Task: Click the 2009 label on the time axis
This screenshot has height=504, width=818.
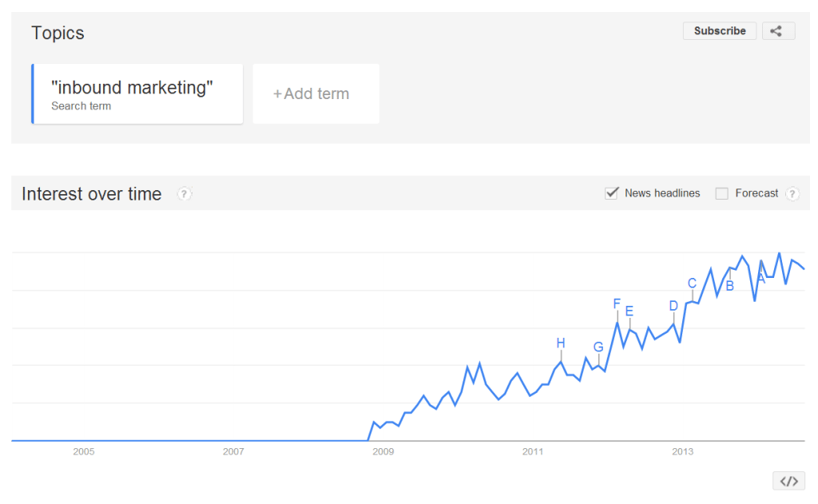Action: coord(383,451)
